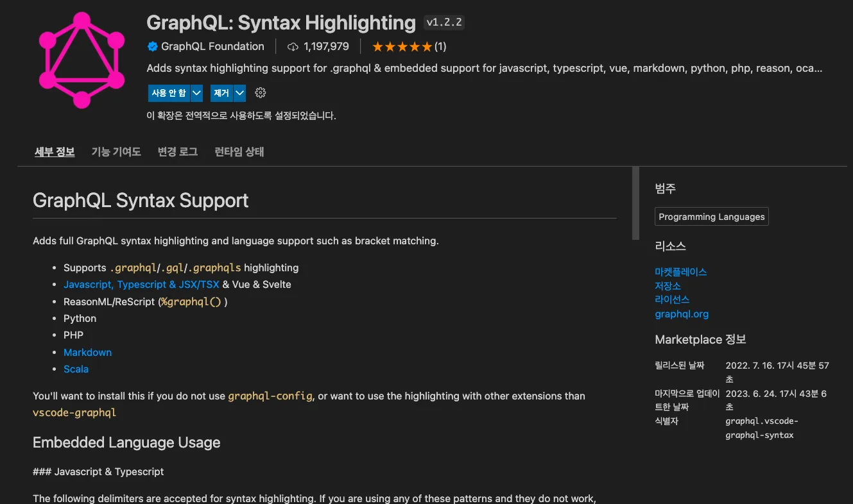This screenshot has width=853, height=504.
Task: Switch to the 런타임 상태 tab
Action: click(x=239, y=152)
